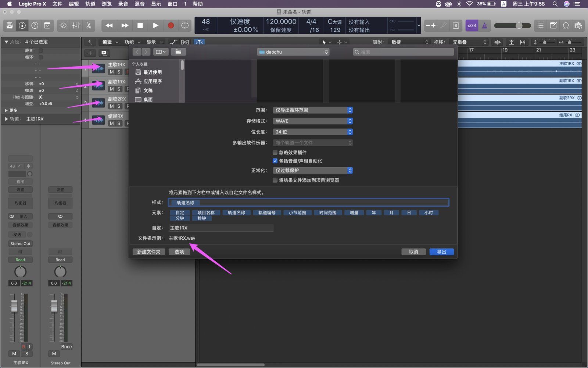The width and height of the screenshot is (588, 368).
Task: Click the Rewind transport button
Action: pyautogui.click(x=109, y=25)
